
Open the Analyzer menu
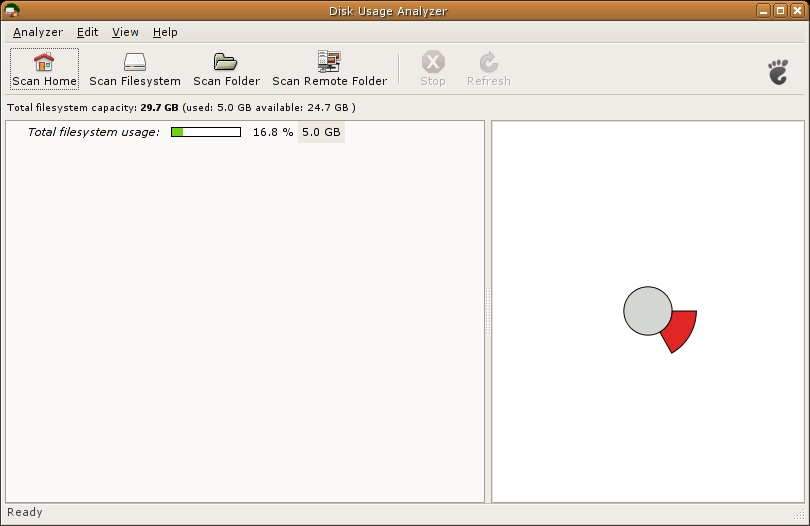38,32
